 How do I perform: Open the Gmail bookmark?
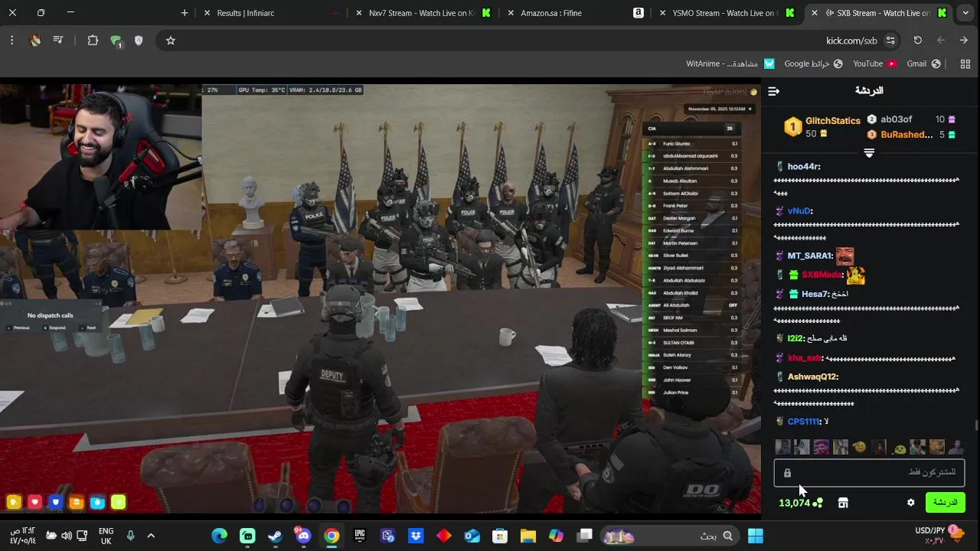[923, 64]
